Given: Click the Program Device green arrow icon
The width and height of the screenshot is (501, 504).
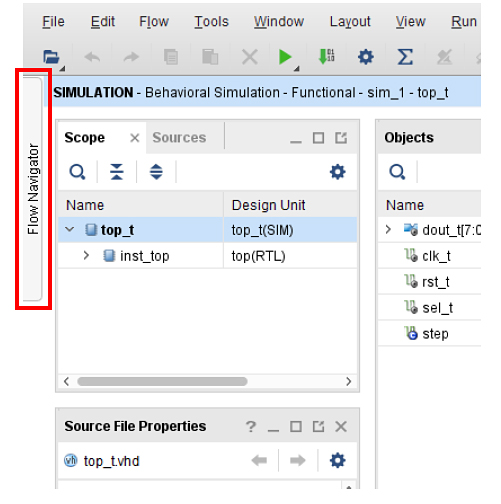Looking at the screenshot, I should click(x=326, y=57).
